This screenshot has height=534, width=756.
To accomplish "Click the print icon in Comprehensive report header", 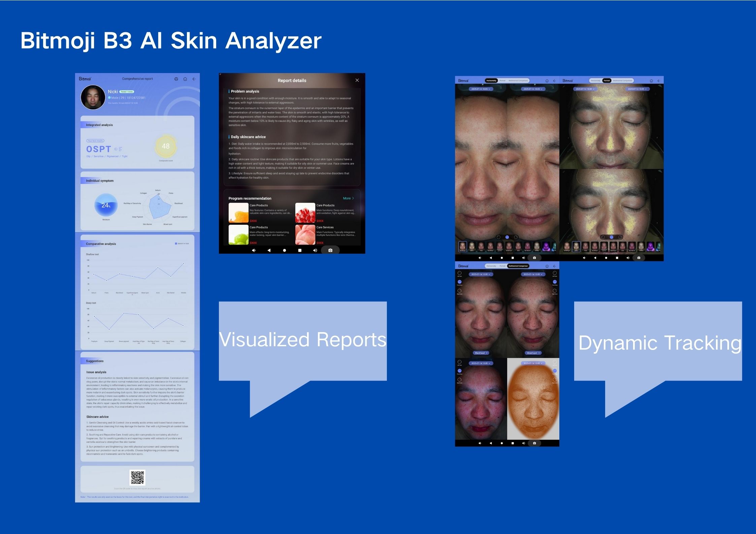I will 176,79.
